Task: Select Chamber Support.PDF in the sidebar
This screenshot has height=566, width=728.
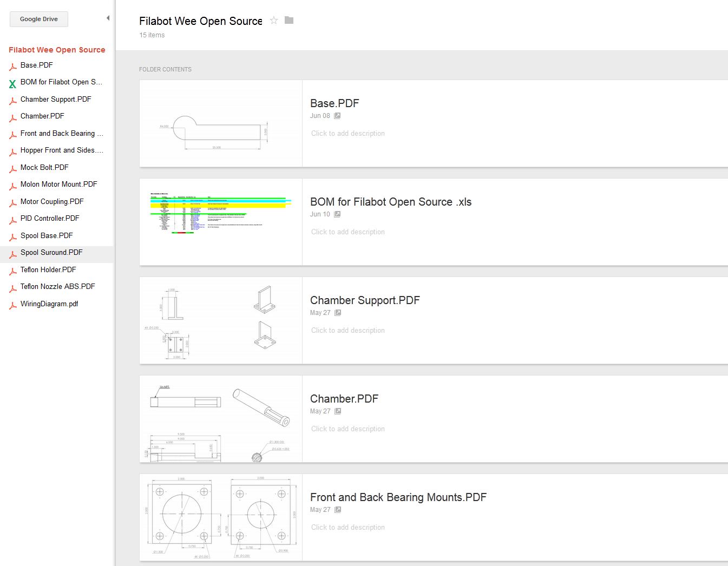Action: pyautogui.click(x=56, y=99)
